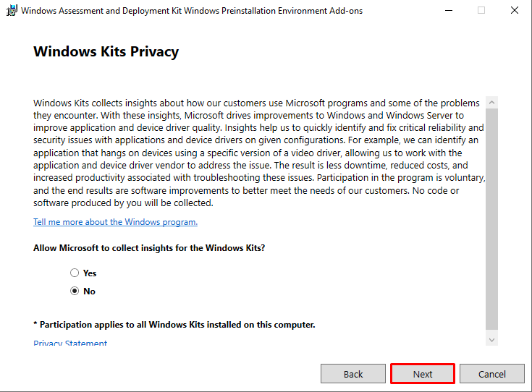Close the setup window with the X

(x=515, y=11)
